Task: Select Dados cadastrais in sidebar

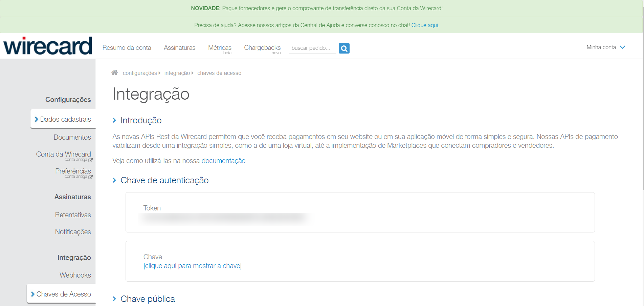Action: coord(63,119)
